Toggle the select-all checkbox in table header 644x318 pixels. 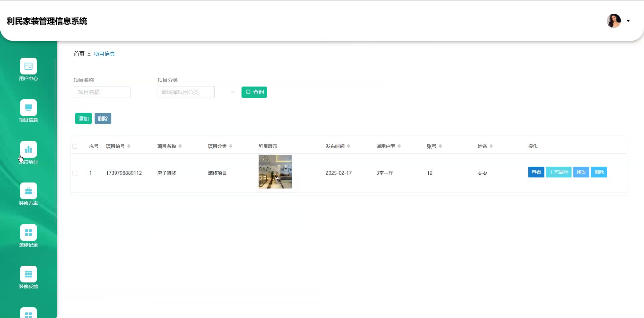(x=75, y=146)
